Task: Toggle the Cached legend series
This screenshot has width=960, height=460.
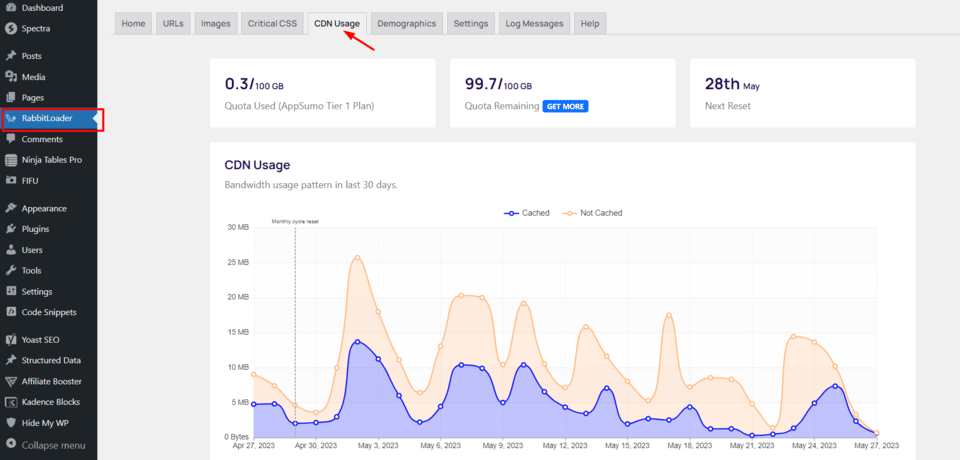Action: point(526,213)
